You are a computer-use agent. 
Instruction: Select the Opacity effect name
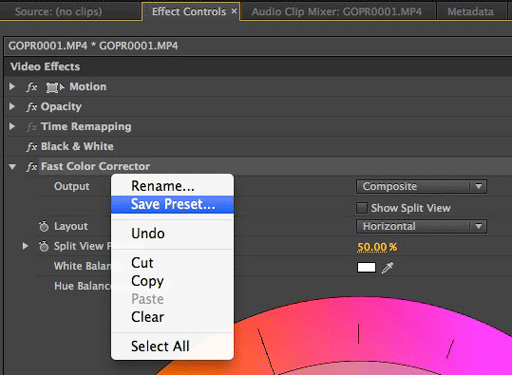pos(61,107)
